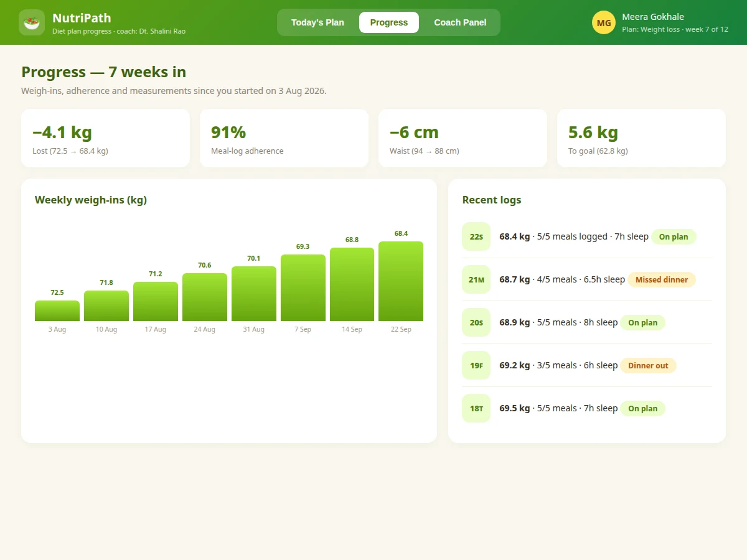Select the 21M date badge in Recent logs
This screenshot has height=560, width=747.
click(x=476, y=279)
